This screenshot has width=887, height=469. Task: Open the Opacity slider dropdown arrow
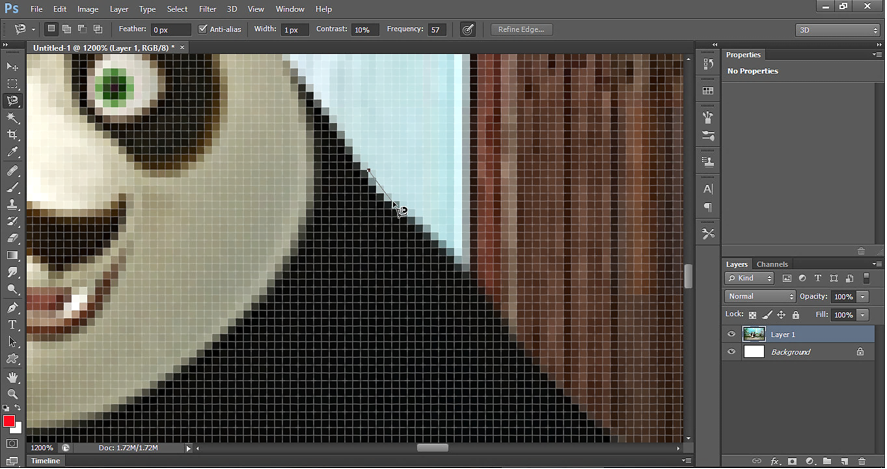coord(863,296)
